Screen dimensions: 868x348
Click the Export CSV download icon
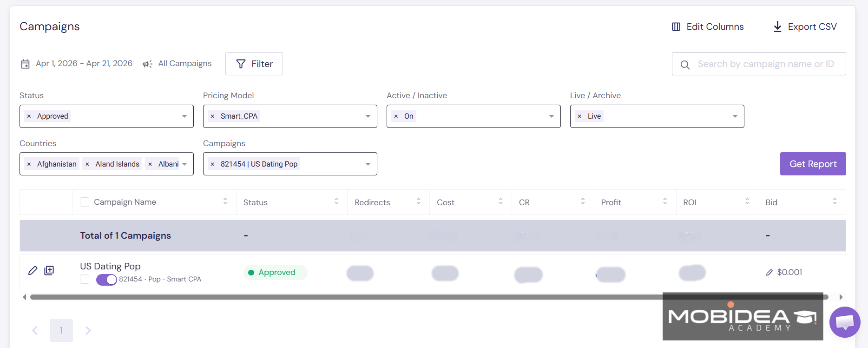pyautogui.click(x=777, y=27)
